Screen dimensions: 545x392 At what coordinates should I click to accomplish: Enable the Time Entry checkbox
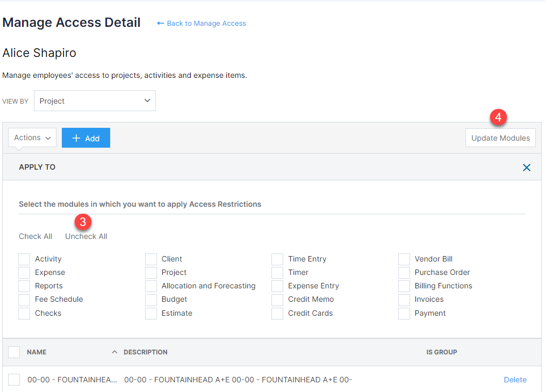(277, 259)
